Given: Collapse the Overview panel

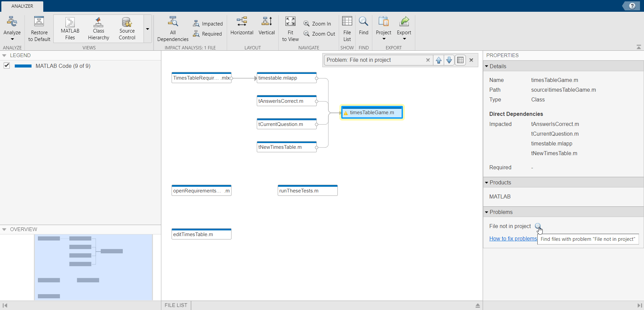Looking at the screenshot, I should point(4,229).
